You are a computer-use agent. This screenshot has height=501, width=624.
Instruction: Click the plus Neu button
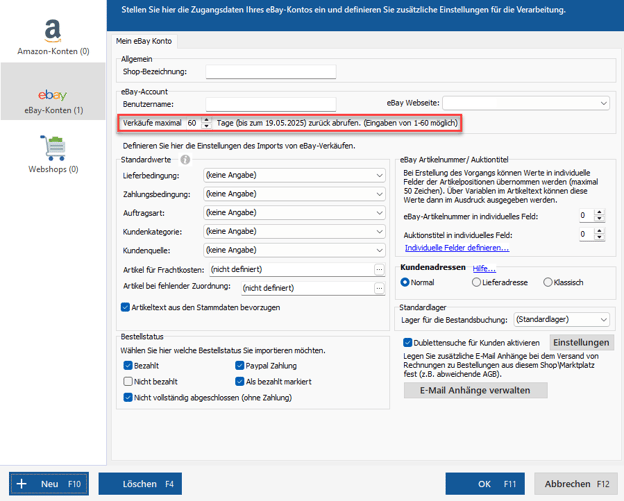coord(49,484)
